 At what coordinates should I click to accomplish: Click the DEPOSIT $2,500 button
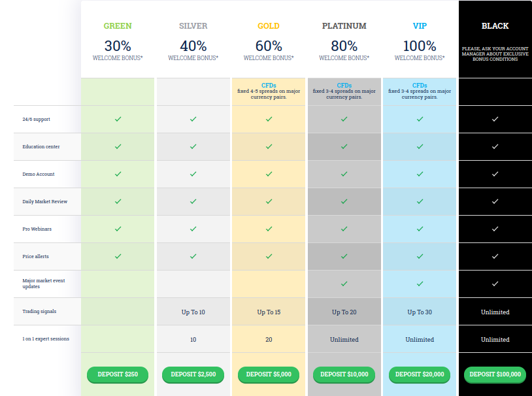(193, 374)
